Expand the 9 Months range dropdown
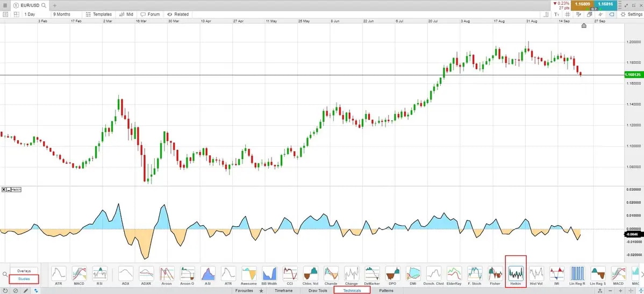 62,15
